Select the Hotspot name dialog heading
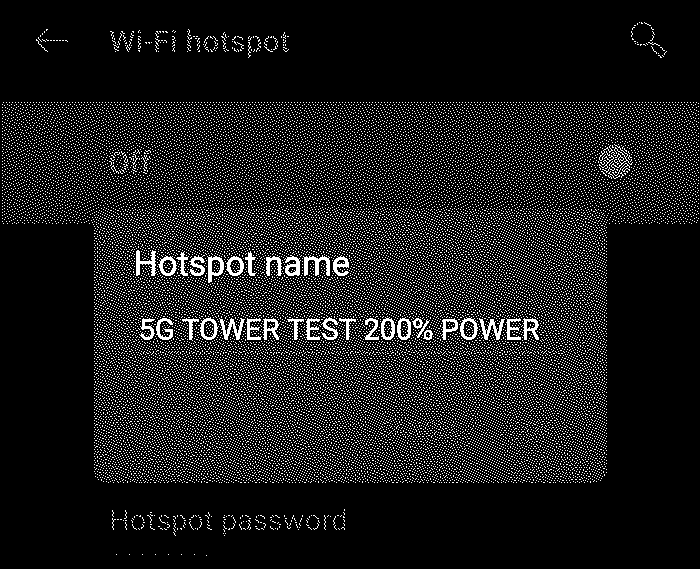 tap(242, 264)
